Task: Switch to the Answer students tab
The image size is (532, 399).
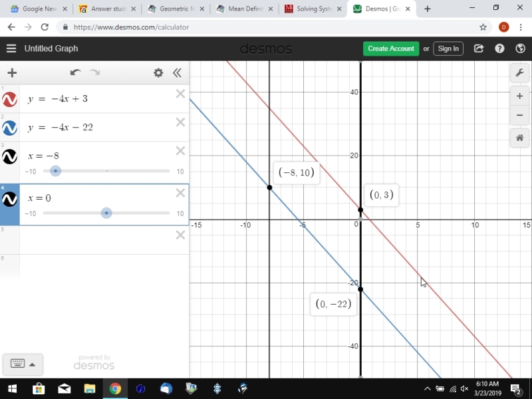Action: (x=107, y=9)
